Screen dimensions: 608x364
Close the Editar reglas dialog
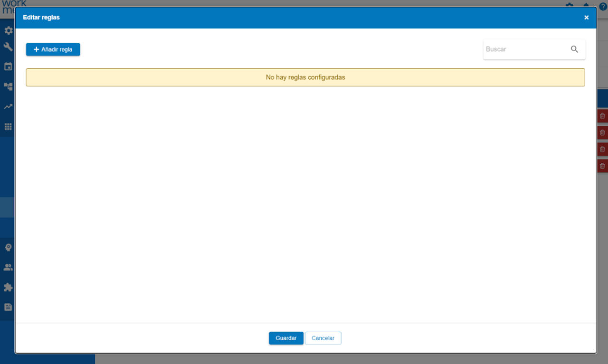[x=586, y=18]
